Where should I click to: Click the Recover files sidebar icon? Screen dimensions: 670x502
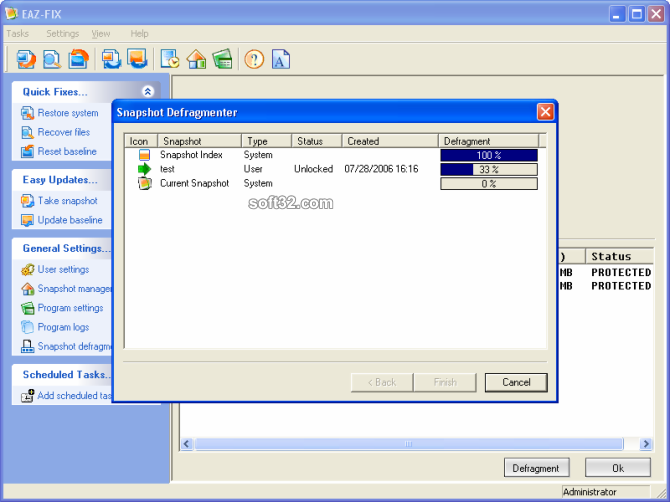(27, 132)
